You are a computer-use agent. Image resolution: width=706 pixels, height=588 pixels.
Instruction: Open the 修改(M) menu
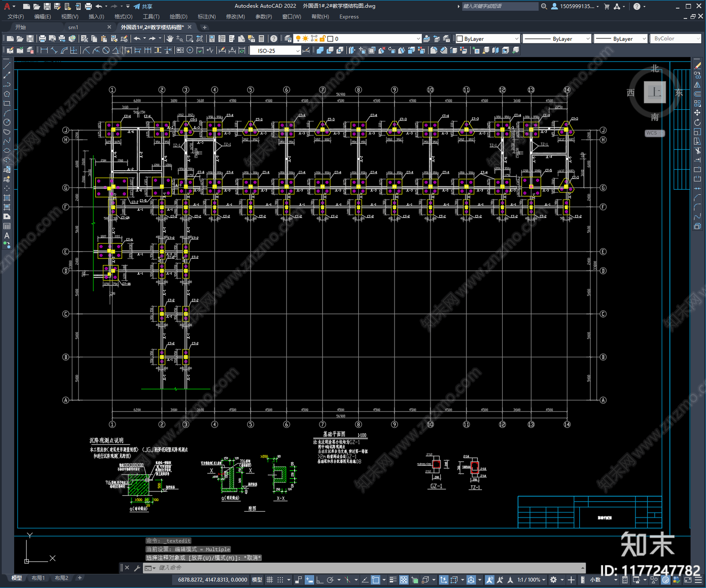click(235, 17)
